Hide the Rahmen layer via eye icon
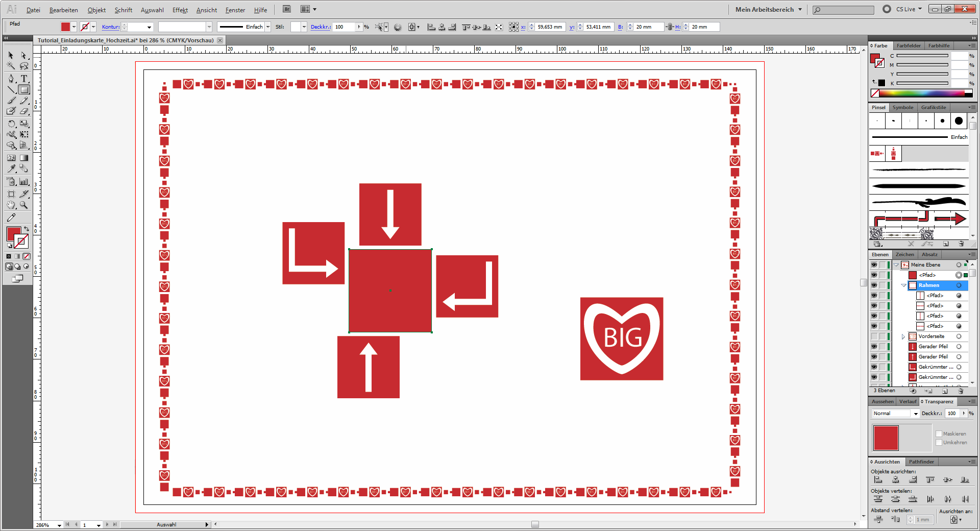The height and width of the screenshot is (531, 980). coord(874,285)
